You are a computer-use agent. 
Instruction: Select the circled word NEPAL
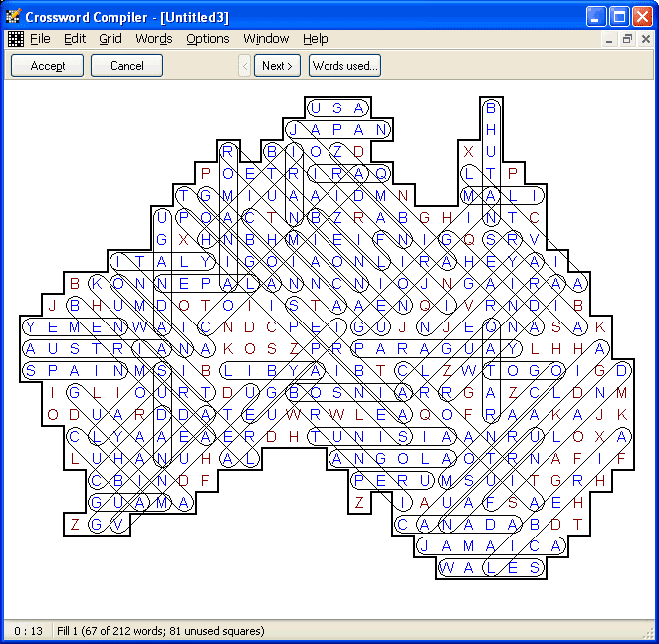[x=206, y=284]
